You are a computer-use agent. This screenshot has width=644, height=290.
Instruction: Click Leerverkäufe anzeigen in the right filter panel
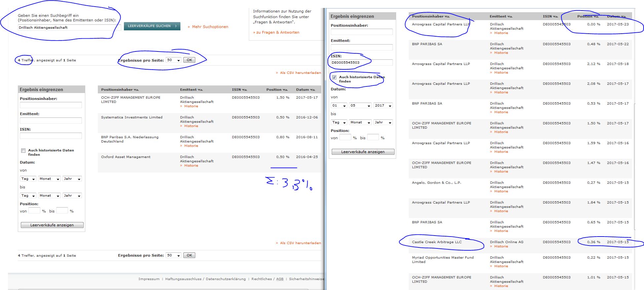(363, 152)
